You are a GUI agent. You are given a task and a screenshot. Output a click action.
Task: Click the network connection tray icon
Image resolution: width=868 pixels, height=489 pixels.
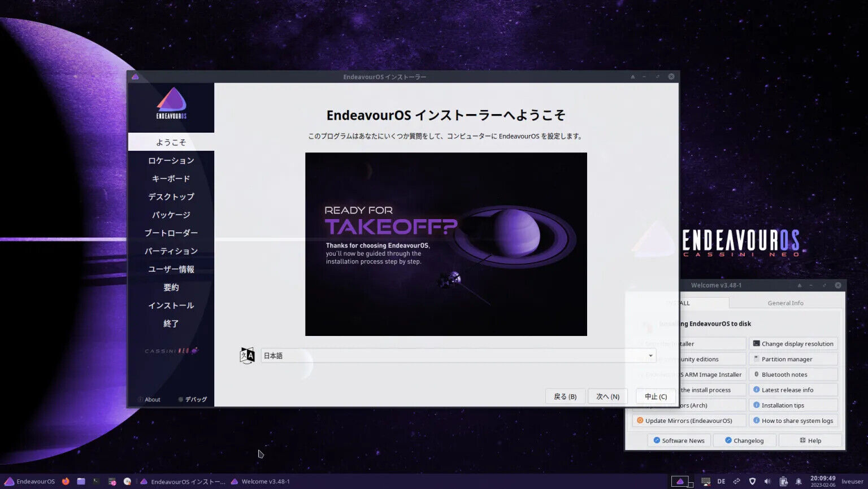(x=737, y=481)
